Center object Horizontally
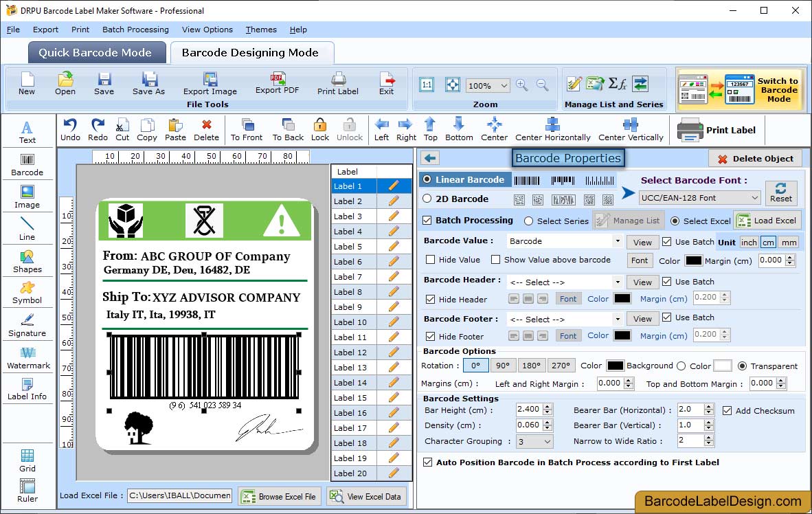Viewport: 812px width, 514px height. pos(552,130)
